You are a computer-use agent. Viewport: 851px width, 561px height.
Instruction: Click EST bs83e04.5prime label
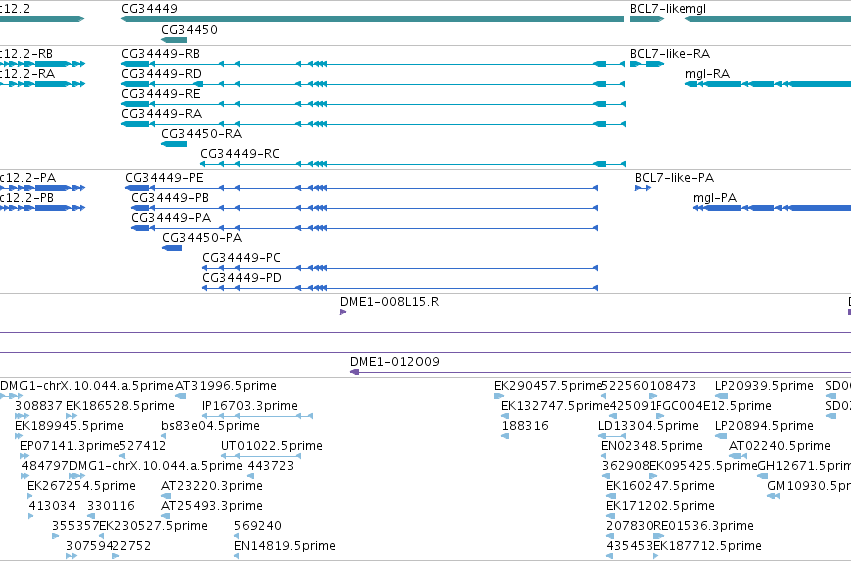210,426
